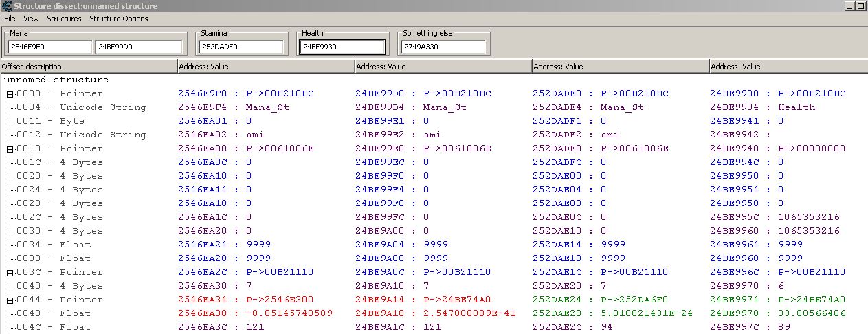Expand the 0000 Pointer tree node

tap(10, 93)
